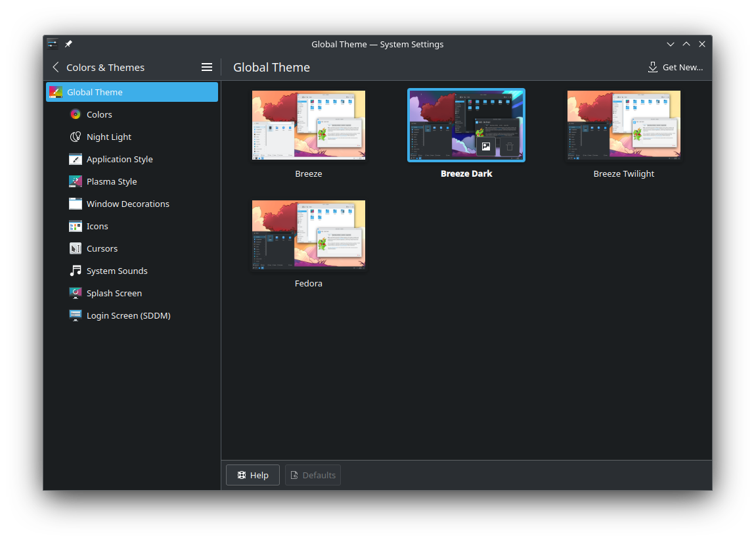Open the hamburger menu in sidebar header
756x542 pixels.
pos(207,68)
